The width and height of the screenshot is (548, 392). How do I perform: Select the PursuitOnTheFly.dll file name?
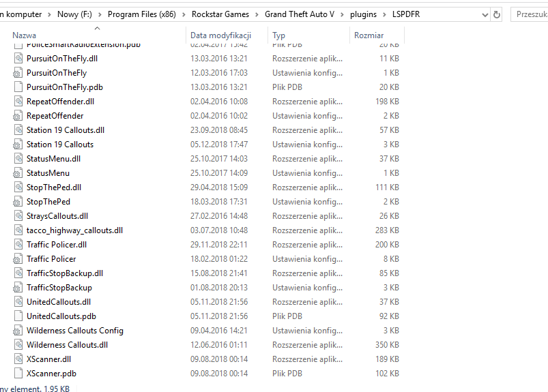pos(62,59)
